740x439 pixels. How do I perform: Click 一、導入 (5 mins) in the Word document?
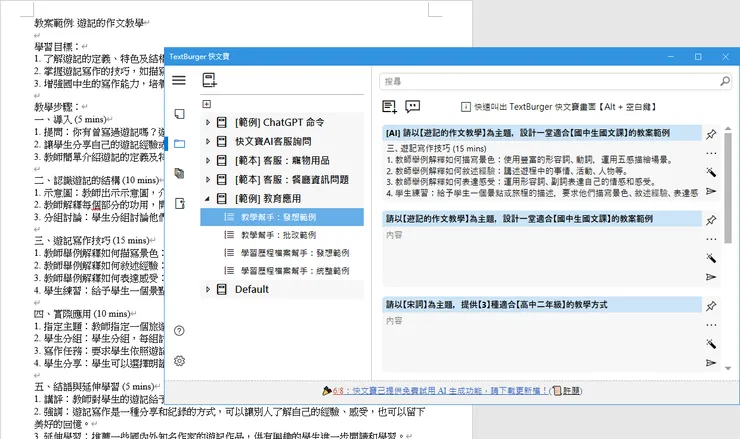[70, 119]
